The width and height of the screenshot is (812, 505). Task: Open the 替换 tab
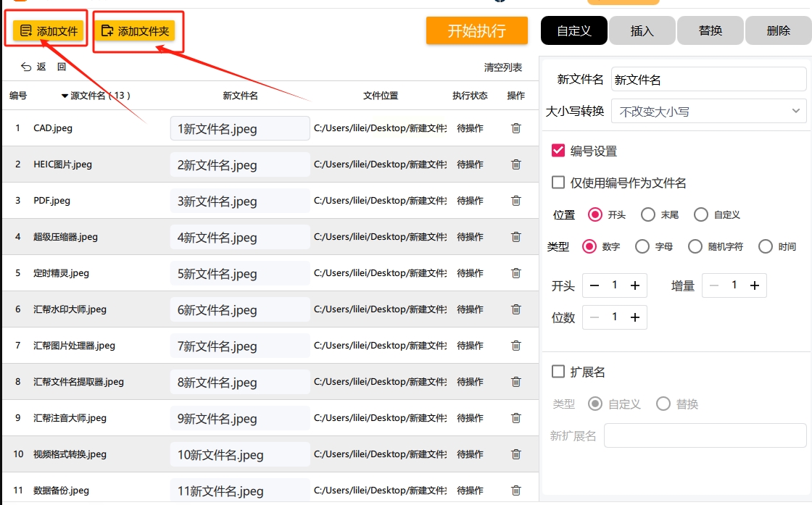(710, 30)
